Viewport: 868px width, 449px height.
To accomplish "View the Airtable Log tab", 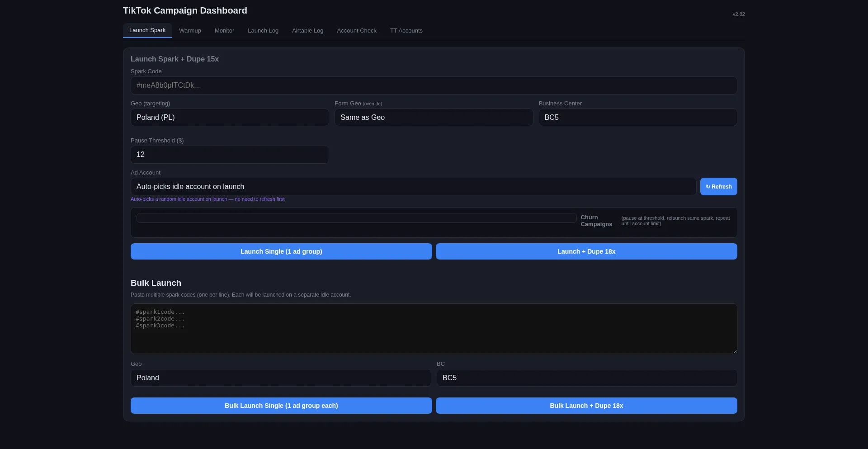I will pyautogui.click(x=307, y=31).
